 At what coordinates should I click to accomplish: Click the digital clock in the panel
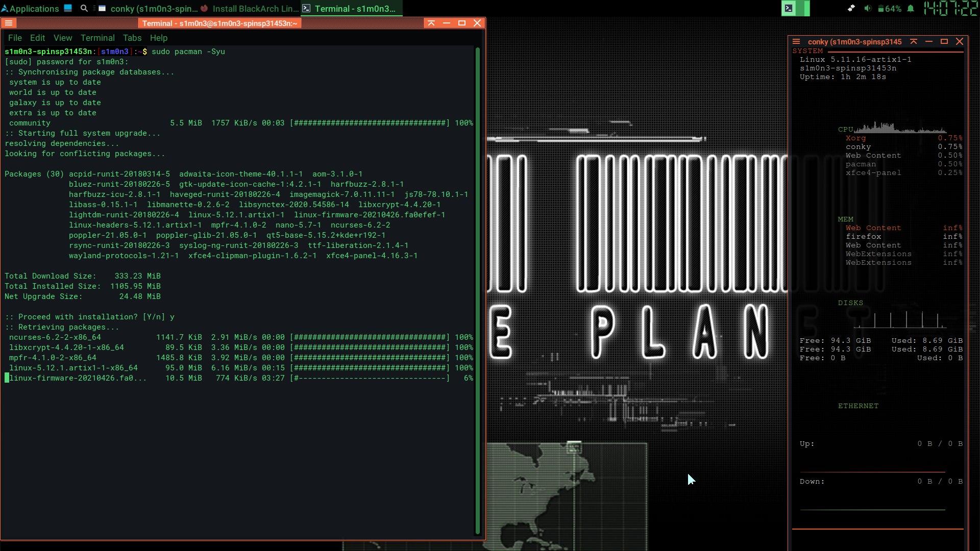[950, 9]
